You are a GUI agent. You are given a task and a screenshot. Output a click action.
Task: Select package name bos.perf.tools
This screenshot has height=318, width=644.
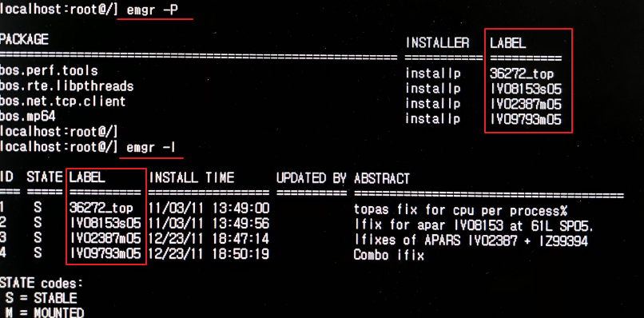pos(49,71)
